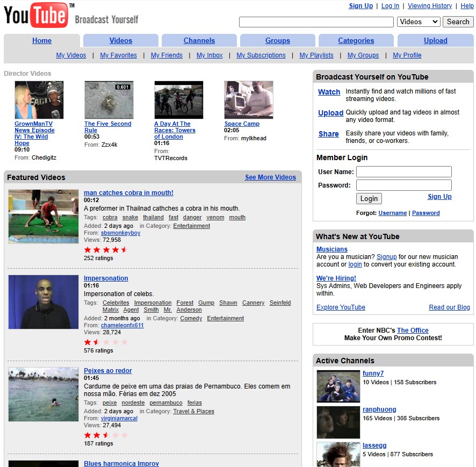
Task: Open Travel & Places category
Action: tap(193, 411)
